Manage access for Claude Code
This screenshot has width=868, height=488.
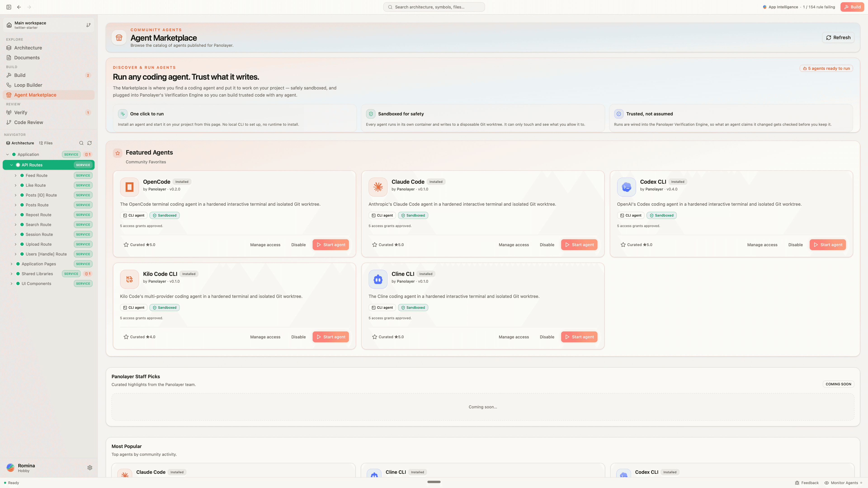(514, 245)
